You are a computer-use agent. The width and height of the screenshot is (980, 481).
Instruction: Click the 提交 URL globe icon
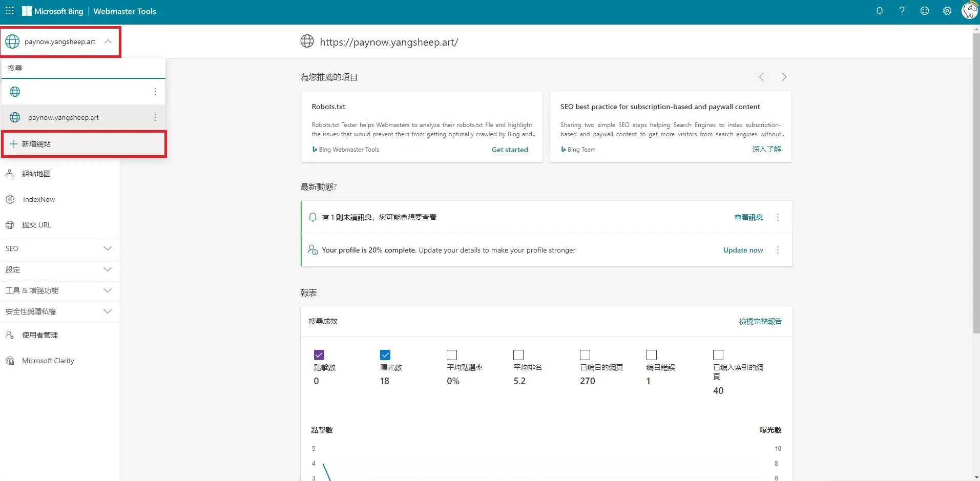(10, 225)
